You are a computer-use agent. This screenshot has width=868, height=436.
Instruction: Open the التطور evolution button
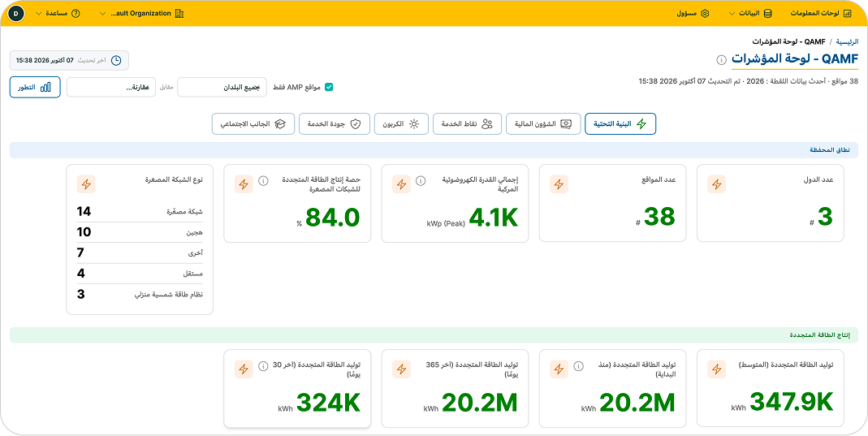35,88
